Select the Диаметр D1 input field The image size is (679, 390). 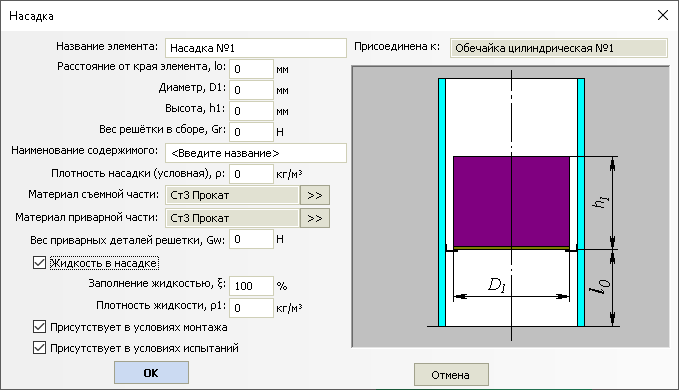(251, 90)
